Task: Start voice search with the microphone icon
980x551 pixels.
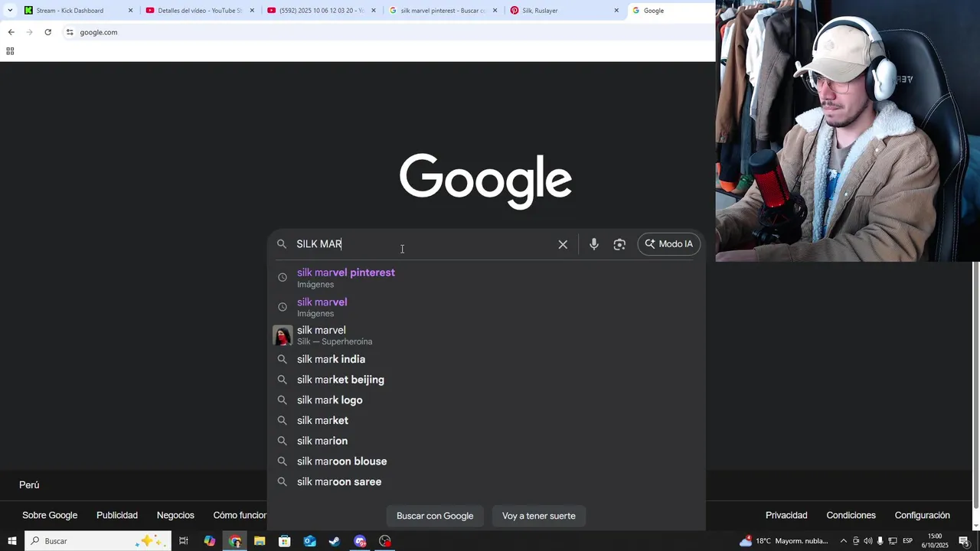Action: click(x=593, y=244)
